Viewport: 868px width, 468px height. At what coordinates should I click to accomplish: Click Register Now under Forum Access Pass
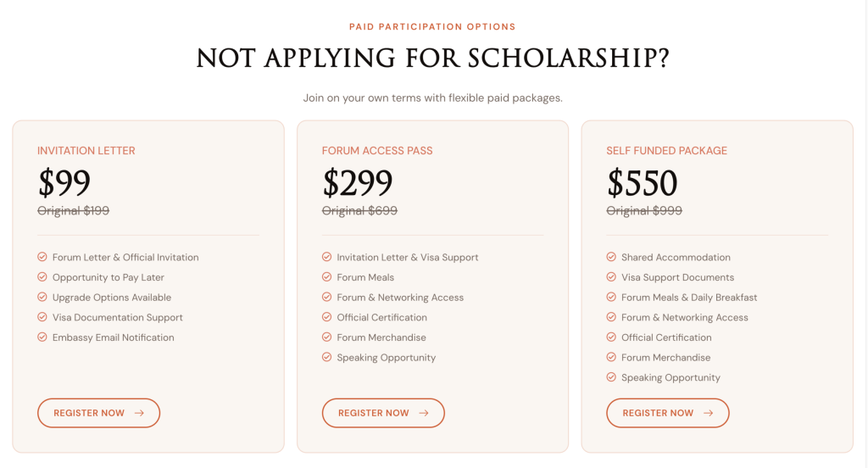(383, 413)
